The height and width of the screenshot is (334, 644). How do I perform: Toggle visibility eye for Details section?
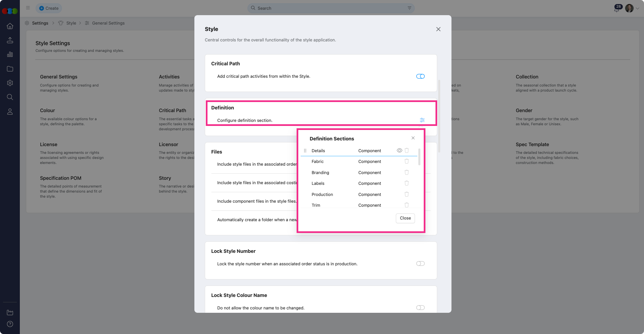pos(399,151)
